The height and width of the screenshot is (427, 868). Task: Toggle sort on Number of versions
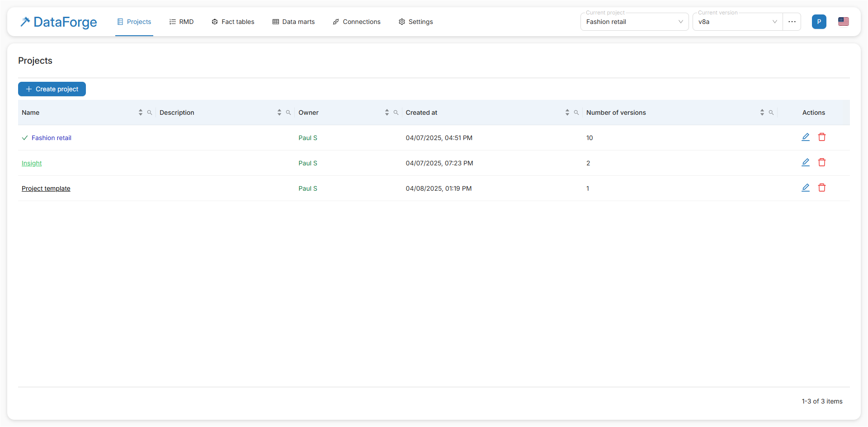tap(762, 113)
